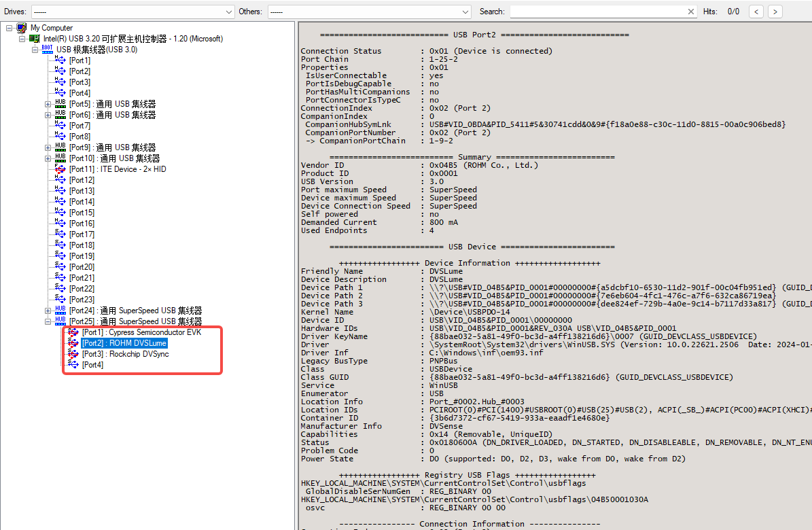The width and height of the screenshot is (812, 530).
Task: Click the USB 3.0 root hub icon
Action: [x=47, y=50]
